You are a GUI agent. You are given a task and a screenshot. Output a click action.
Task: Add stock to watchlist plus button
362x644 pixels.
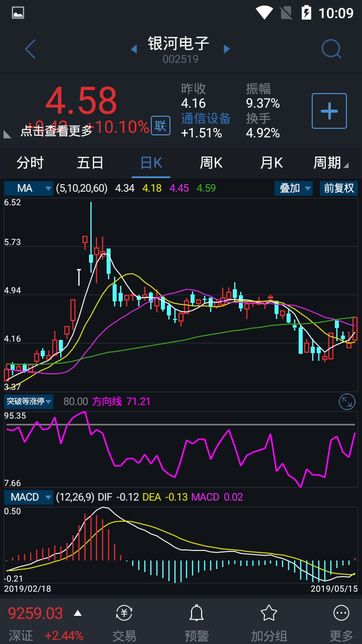[329, 111]
